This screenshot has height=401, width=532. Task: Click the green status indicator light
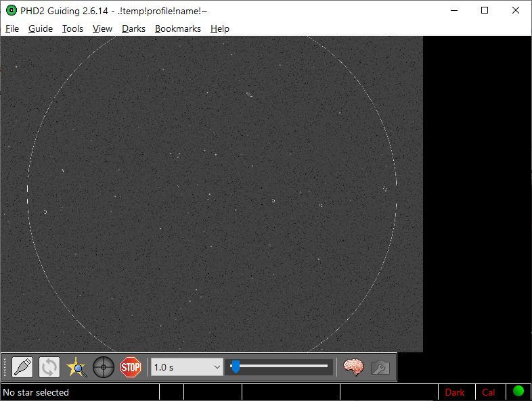coord(518,391)
